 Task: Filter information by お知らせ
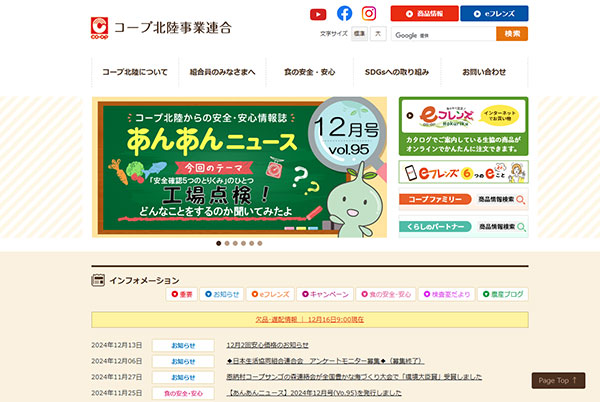[222, 294]
